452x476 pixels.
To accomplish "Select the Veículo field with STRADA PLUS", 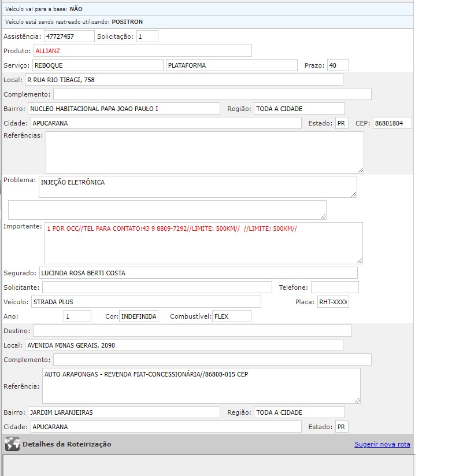I will click(146, 302).
